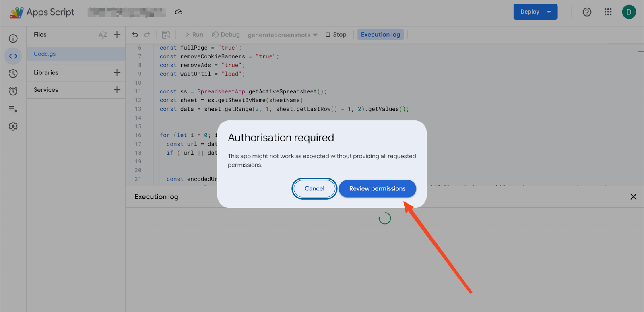Click Review permissions button
644x312 pixels.
point(378,188)
